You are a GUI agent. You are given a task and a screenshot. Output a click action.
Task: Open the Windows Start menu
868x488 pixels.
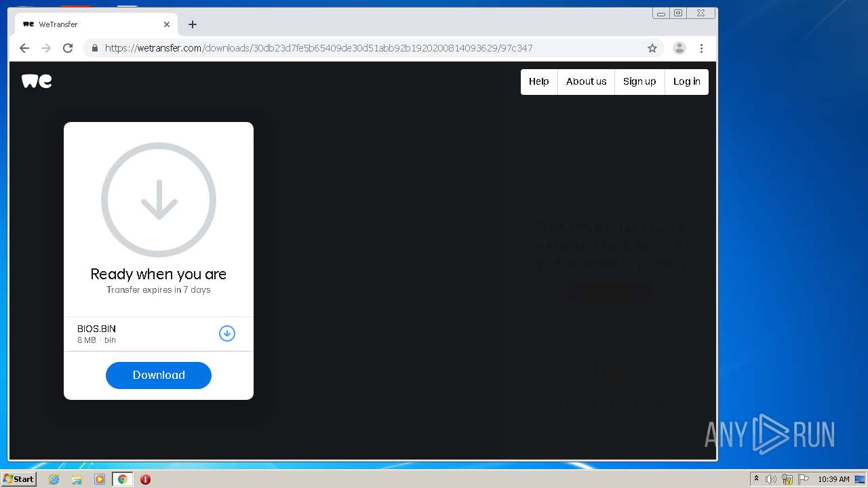[19, 479]
